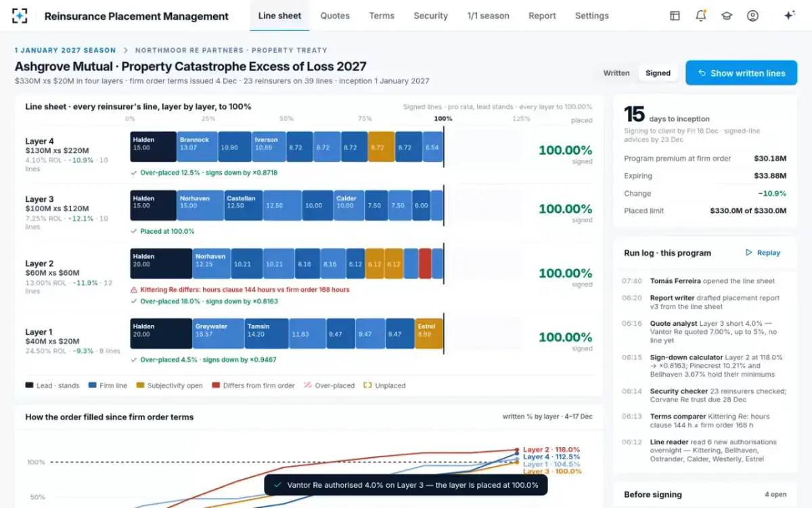Screen dimensions: 812x508
Task: Open the notifications bell
Action: pos(700,16)
